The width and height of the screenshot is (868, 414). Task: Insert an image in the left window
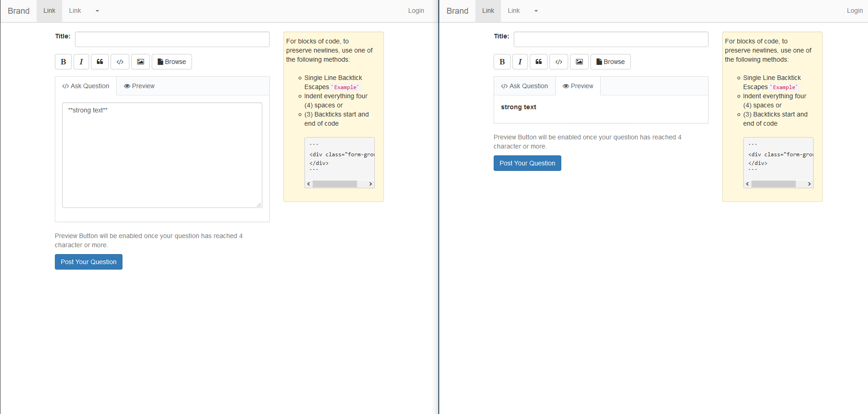click(x=140, y=62)
